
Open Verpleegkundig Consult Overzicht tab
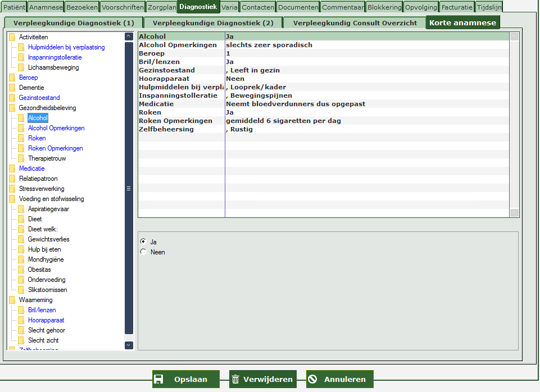pos(355,23)
